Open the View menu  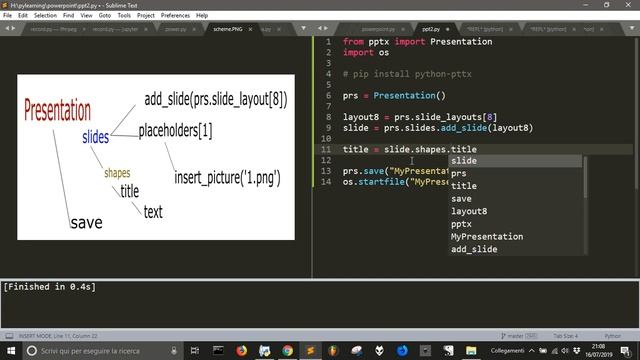tap(86, 16)
